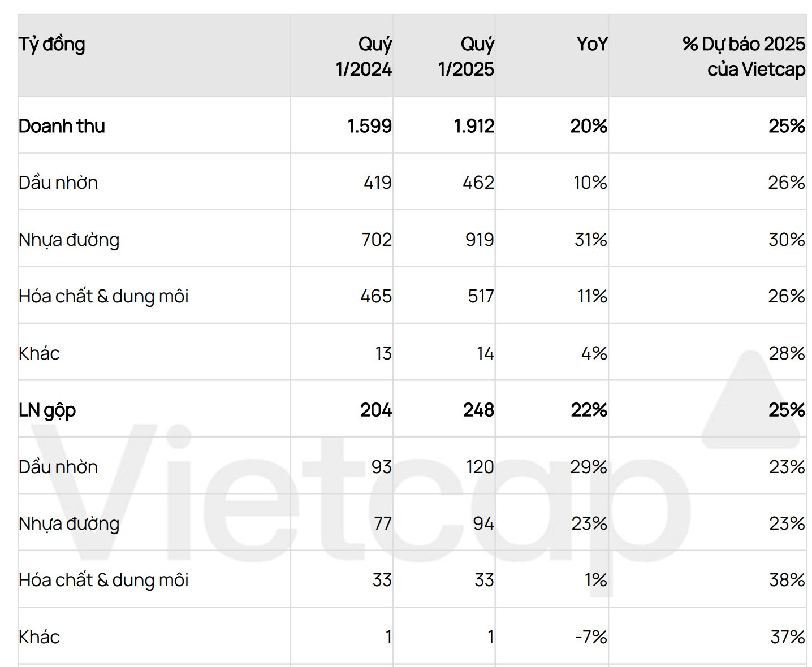
Task: Select 'Hóa chất & dung môi' revenue label
Action: pos(103,296)
